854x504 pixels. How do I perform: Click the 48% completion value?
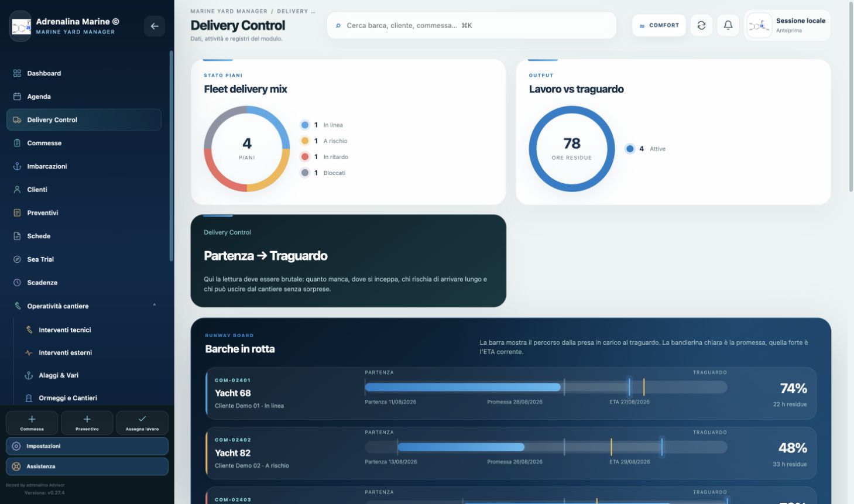(793, 448)
